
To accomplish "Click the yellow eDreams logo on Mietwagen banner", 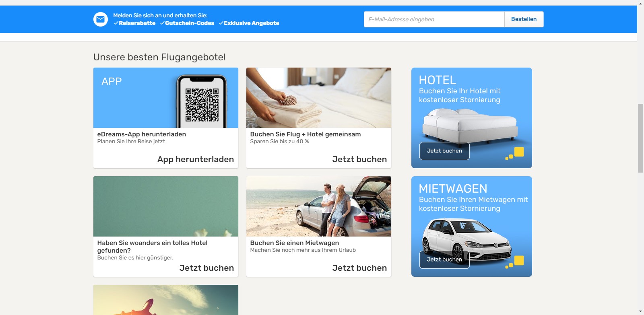I will pos(515,262).
